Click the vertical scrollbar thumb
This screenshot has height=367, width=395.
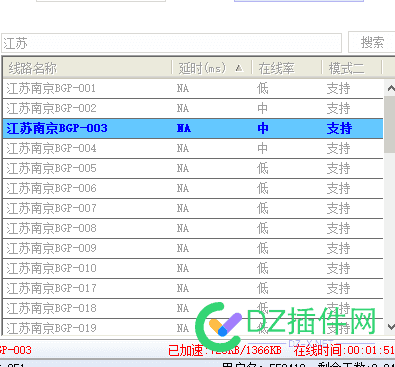(390, 125)
